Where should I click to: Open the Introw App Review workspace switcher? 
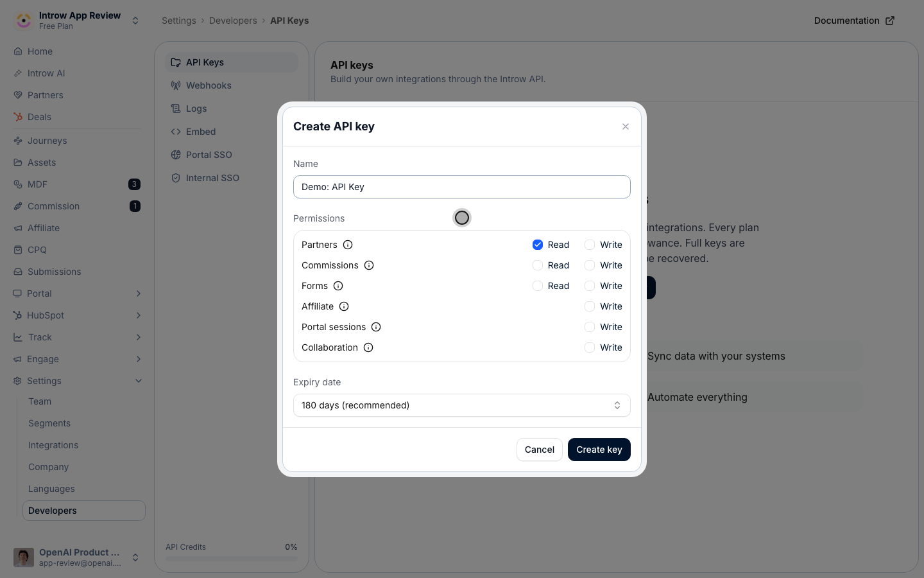(77, 21)
